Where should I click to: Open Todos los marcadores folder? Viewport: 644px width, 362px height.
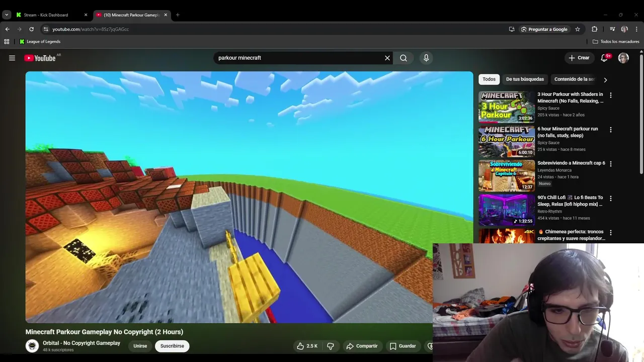616,42
